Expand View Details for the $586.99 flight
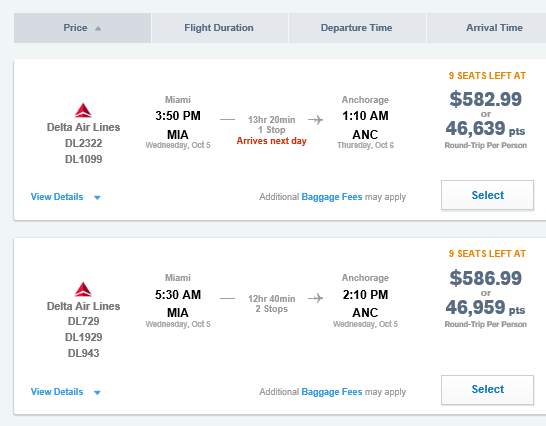The width and height of the screenshot is (546, 426). [x=57, y=392]
